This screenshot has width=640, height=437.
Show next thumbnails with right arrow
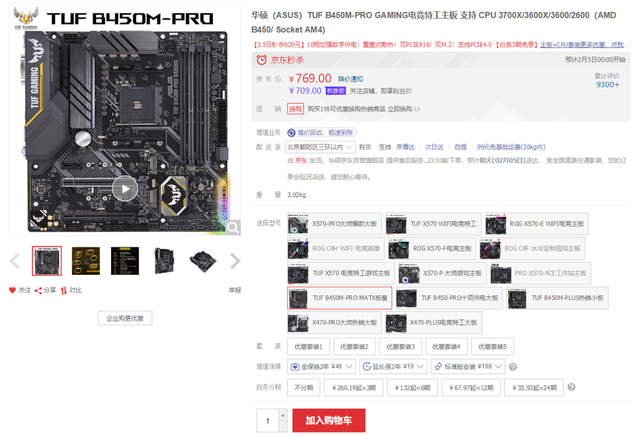pos(235,261)
